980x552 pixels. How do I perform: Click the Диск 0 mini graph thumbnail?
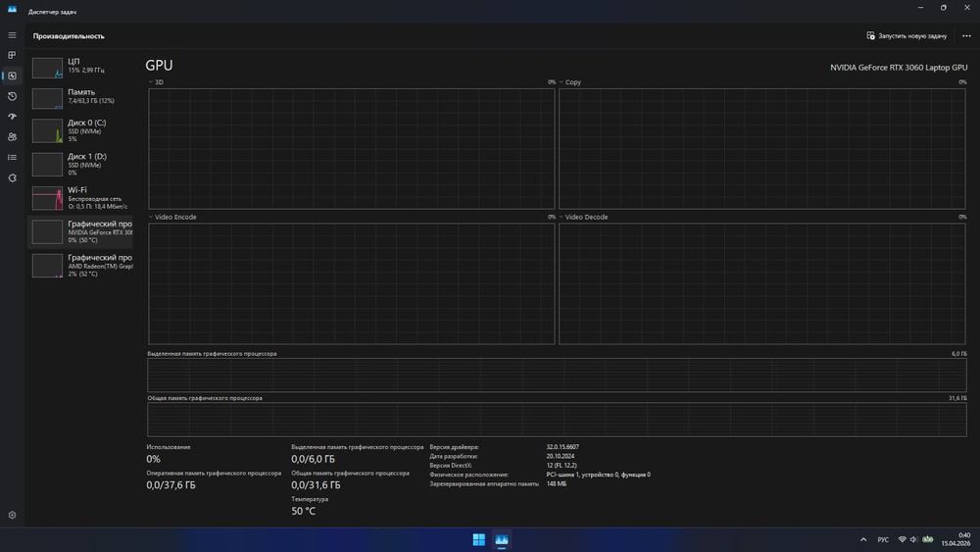(x=47, y=130)
